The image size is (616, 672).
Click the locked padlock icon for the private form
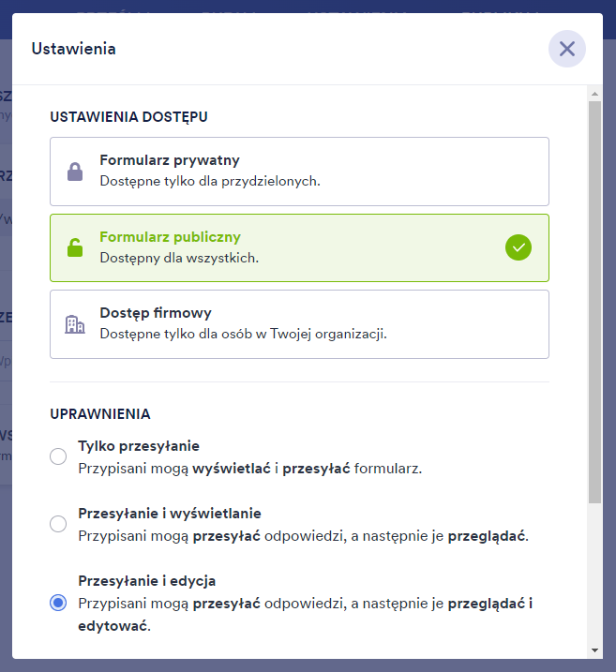coord(74,172)
